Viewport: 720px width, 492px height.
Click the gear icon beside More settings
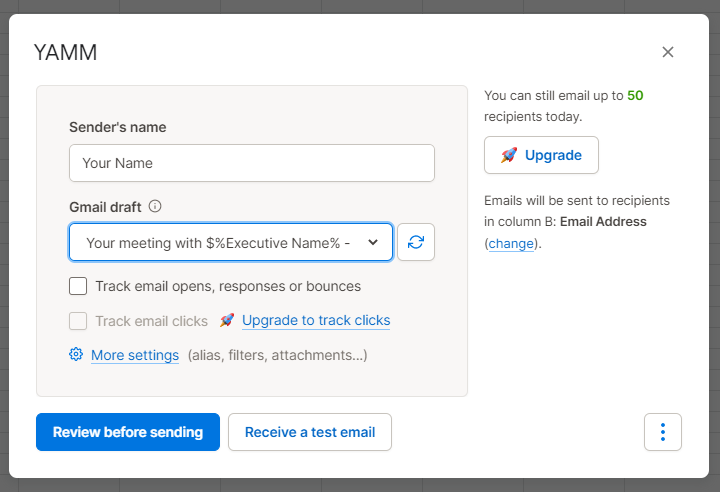76,354
